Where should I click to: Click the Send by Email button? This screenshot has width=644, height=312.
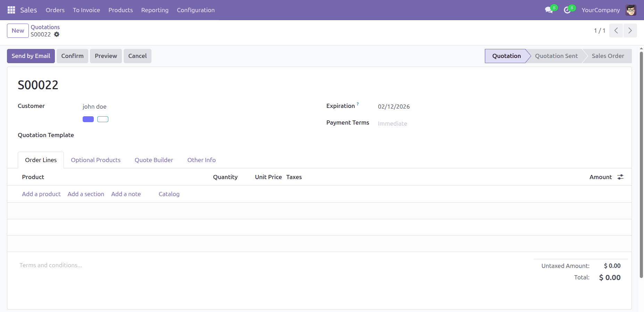pos(31,56)
